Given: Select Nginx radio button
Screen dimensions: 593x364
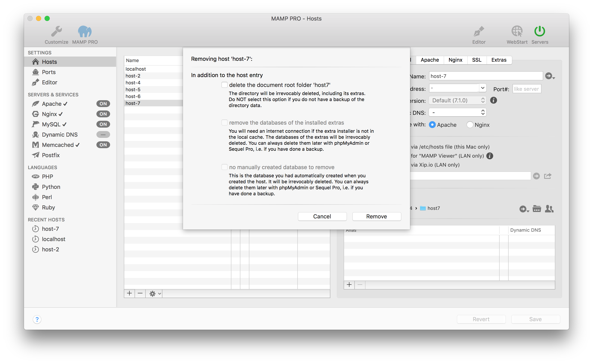Looking at the screenshot, I should [x=470, y=125].
